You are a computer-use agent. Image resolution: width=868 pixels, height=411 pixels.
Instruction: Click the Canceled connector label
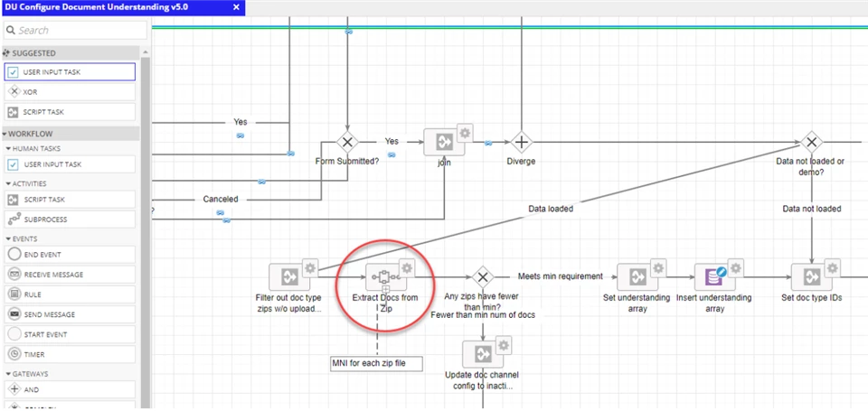(x=221, y=199)
